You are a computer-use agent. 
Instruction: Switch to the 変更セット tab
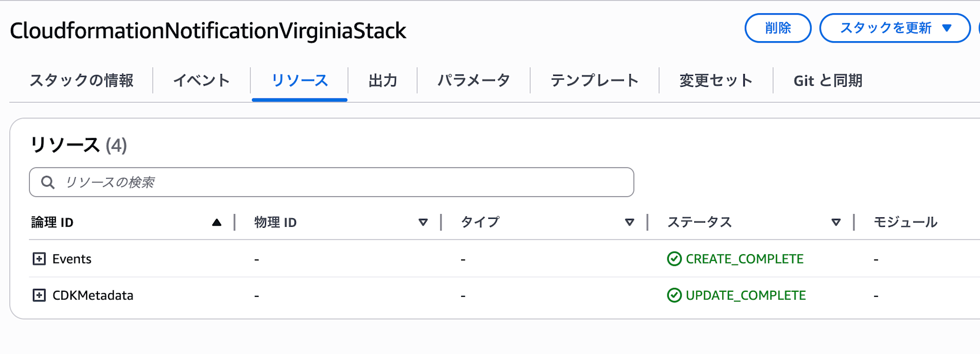(716, 80)
